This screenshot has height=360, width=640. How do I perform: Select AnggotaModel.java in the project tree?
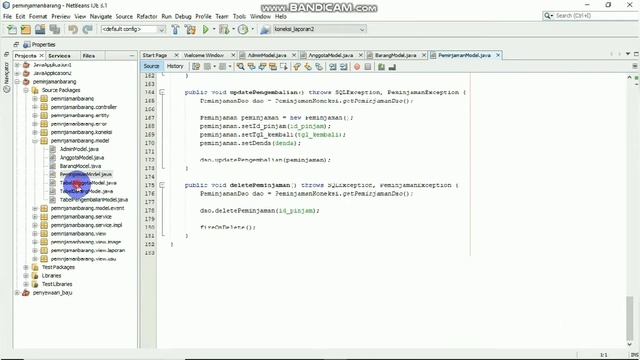point(82,158)
